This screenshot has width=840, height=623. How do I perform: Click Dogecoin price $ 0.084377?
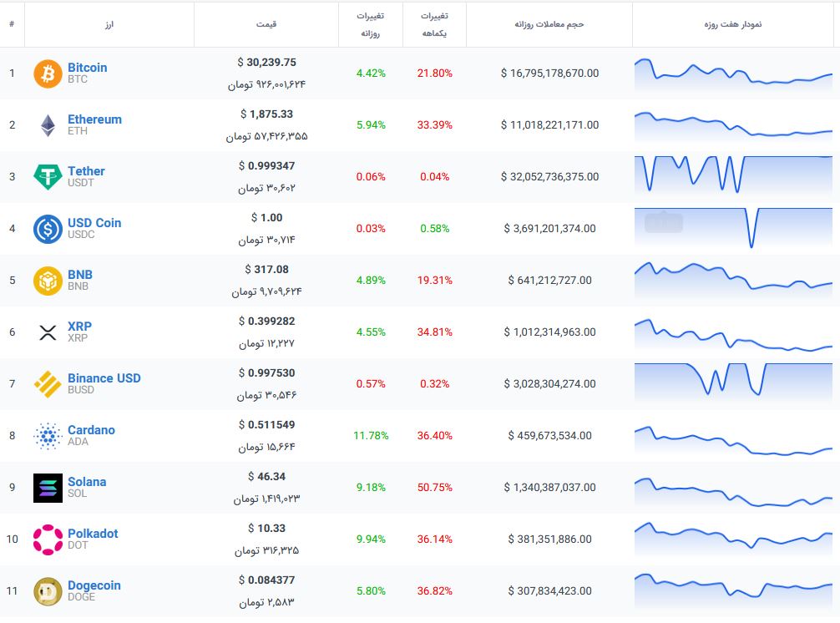(267, 580)
